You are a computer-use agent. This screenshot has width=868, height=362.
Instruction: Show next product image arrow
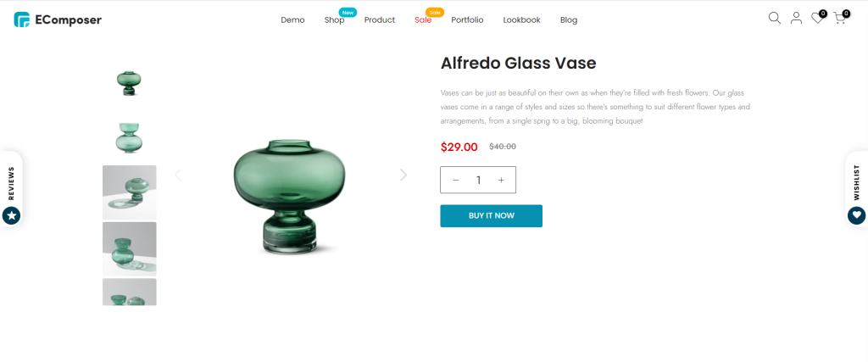coord(403,175)
